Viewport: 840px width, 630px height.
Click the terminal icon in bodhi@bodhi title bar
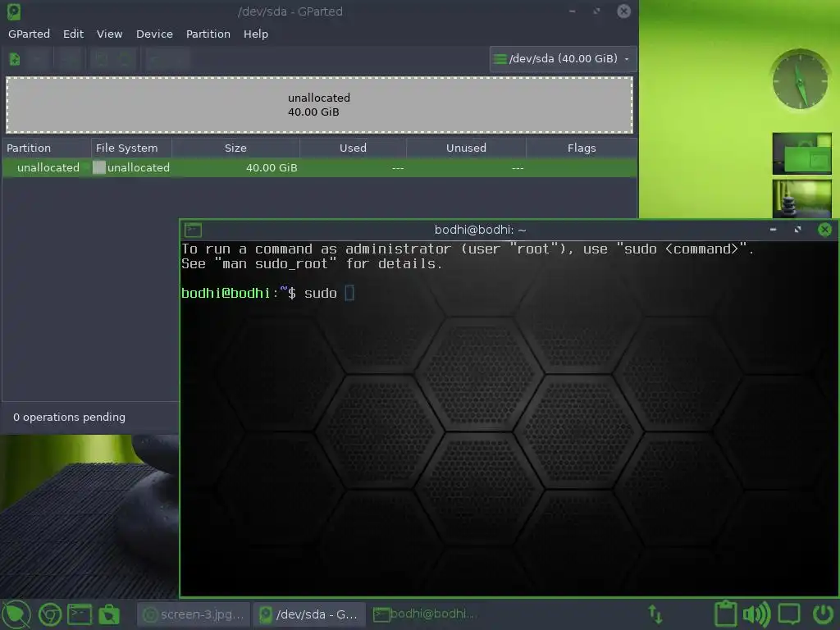tap(193, 231)
